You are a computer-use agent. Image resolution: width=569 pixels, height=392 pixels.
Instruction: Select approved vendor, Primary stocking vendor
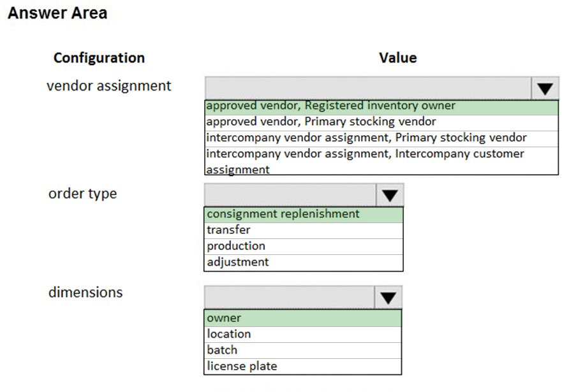[x=381, y=122]
